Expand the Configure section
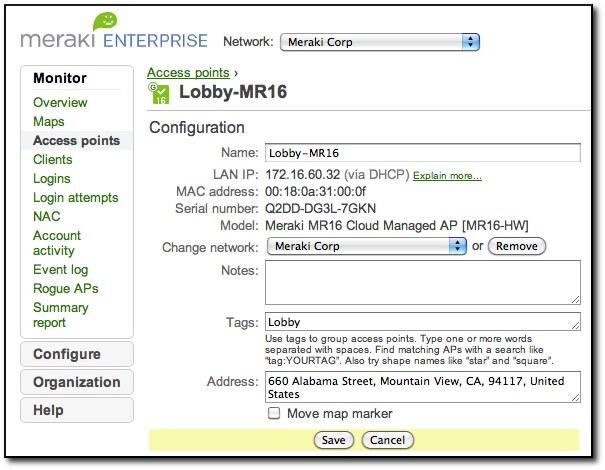The height and width of the screenshot is (470, 605). coord(77,354)
